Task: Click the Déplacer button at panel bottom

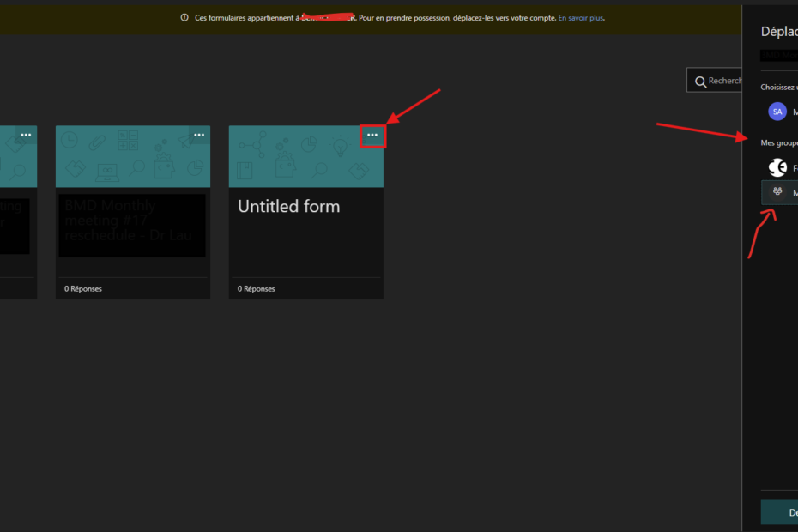Action: pyautogui.click(x=781, y=512)
